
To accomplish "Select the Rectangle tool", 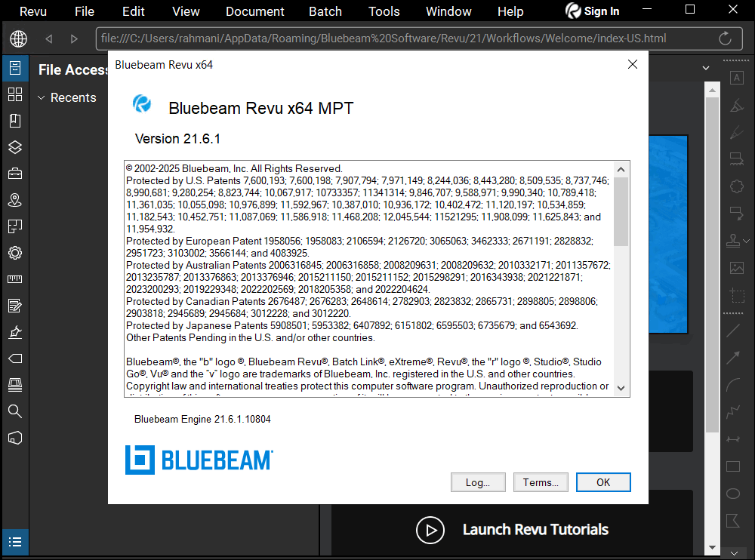I will (733, 466).
